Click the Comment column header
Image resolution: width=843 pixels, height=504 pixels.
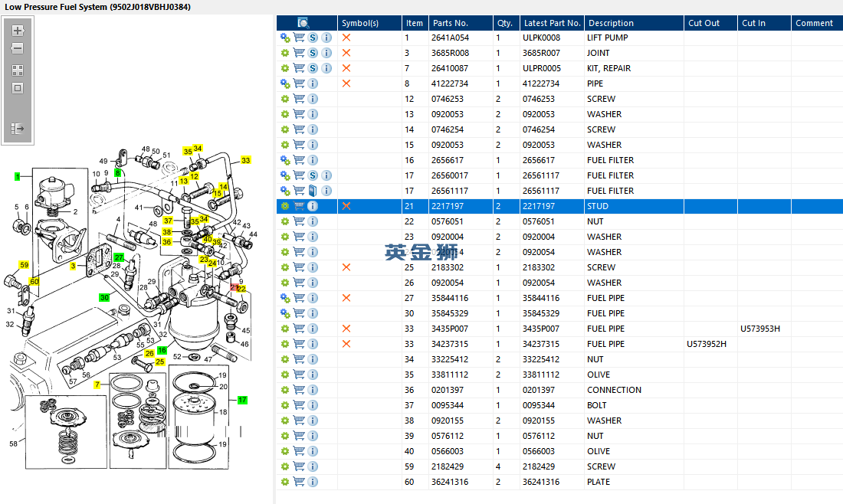tap(817, 23)
